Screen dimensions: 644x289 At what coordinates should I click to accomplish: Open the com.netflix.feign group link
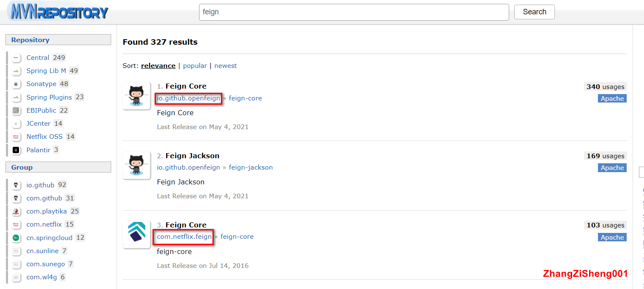184,237
